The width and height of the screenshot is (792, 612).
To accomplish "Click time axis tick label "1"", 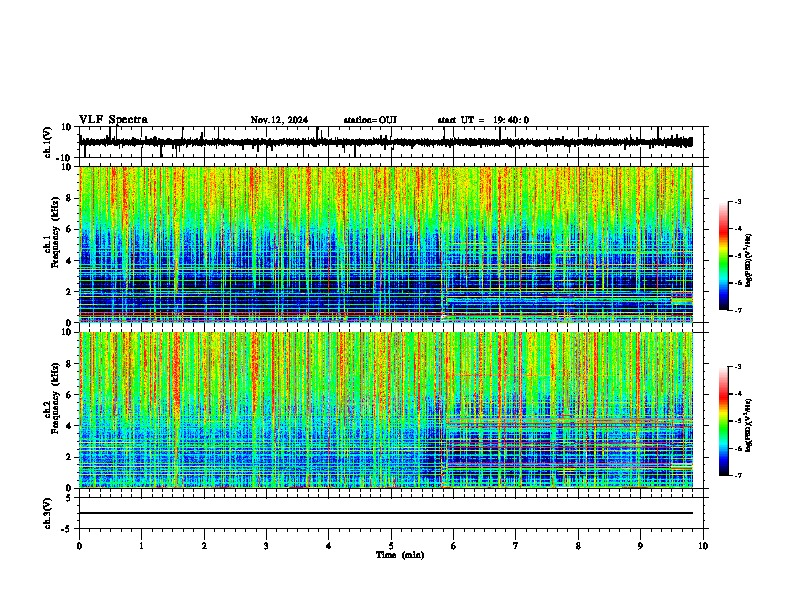I will pos(141,546).
